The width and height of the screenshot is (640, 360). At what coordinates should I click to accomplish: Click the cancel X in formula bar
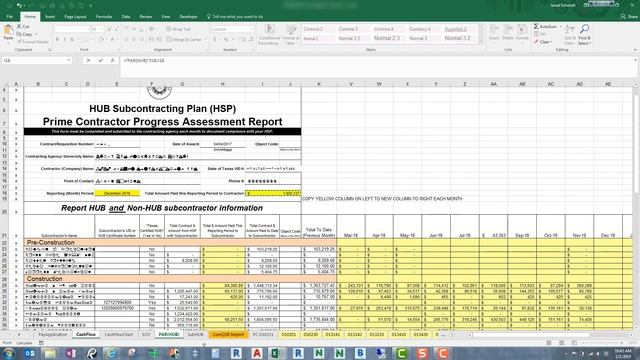[88, 60]
